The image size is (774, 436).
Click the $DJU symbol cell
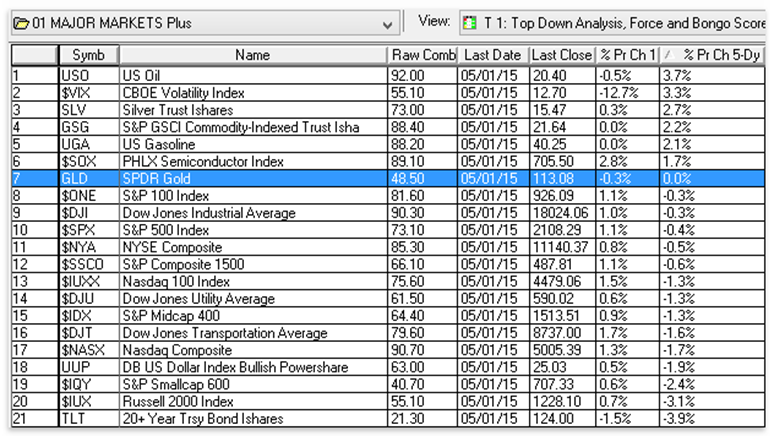[x=89, y=298]
